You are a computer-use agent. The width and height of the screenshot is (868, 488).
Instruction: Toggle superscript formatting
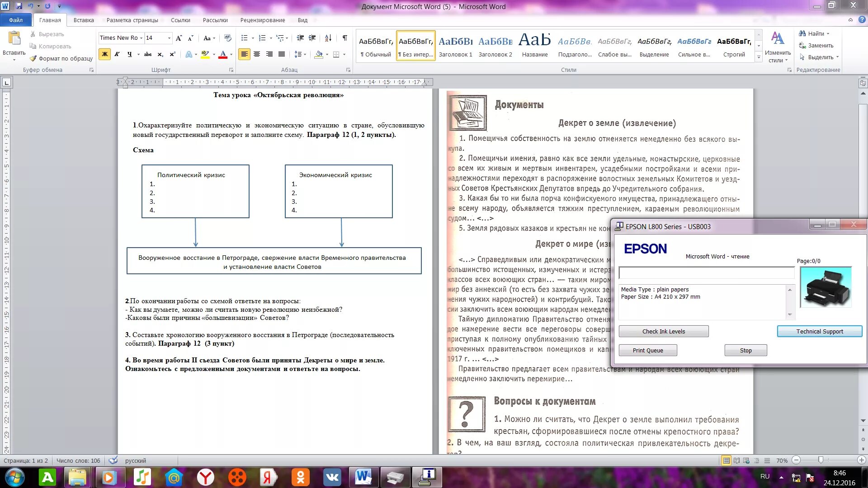pos(172,54)
